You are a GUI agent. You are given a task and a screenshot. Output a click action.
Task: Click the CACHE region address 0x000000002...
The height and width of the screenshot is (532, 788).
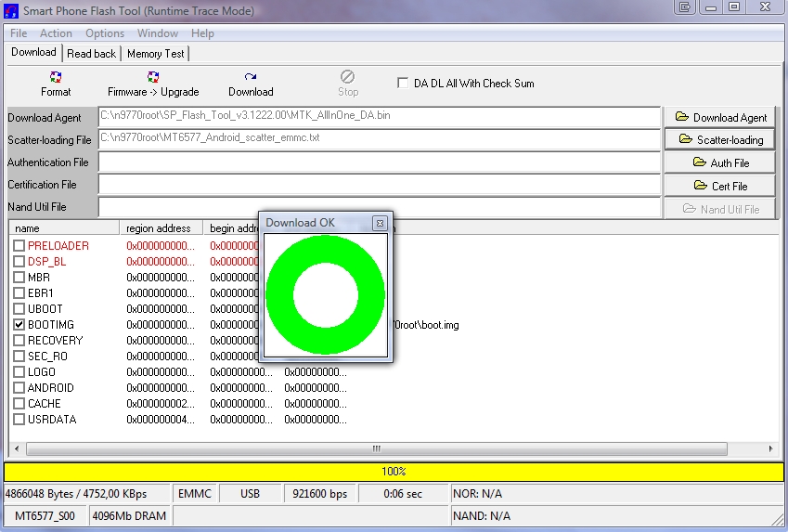click(161, 404)
